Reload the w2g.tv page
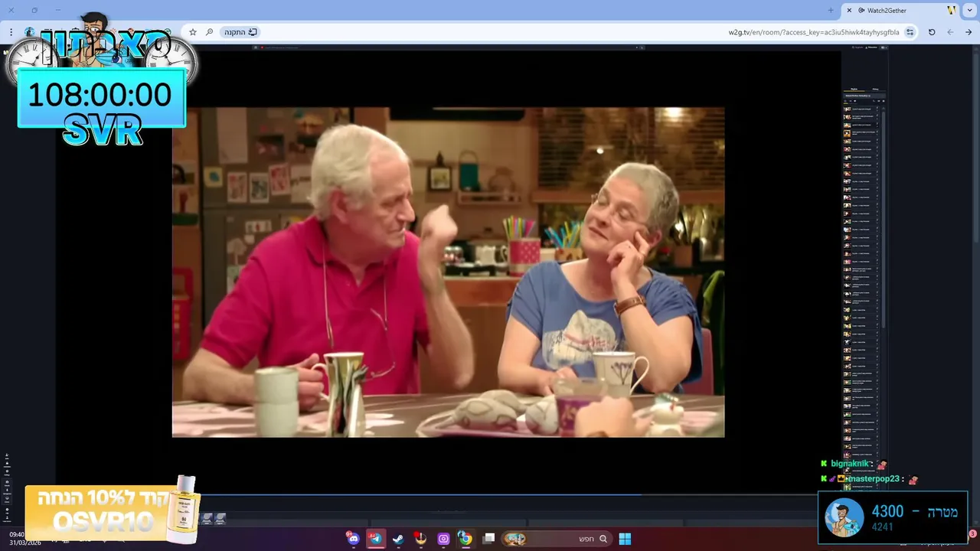Viewport: 980px width, 551px height. click(x=932, y=32)
